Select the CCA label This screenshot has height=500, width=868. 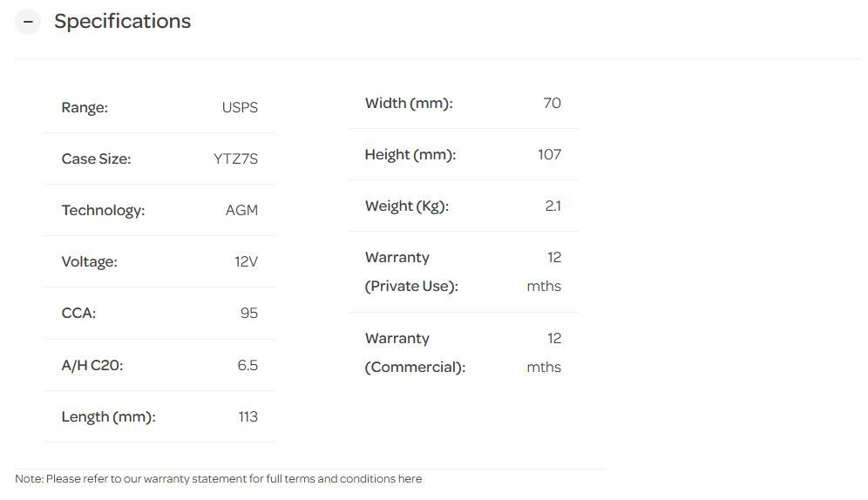tap(78, 314)
